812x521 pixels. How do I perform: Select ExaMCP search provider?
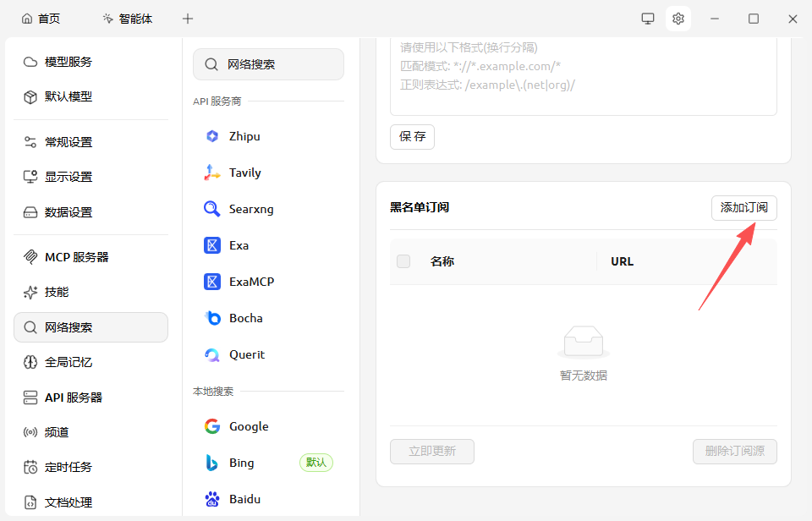click(x=268, y=282)
